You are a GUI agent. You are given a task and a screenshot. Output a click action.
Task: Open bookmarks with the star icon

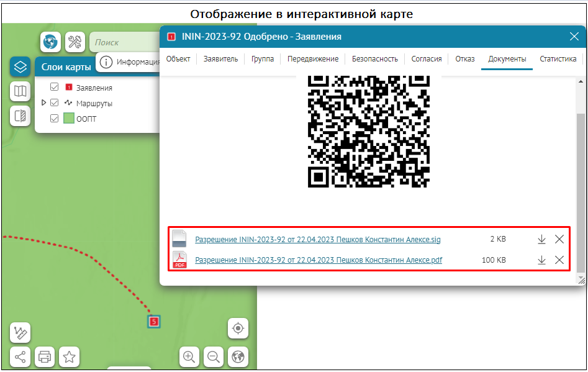click(x=69, y=356)
